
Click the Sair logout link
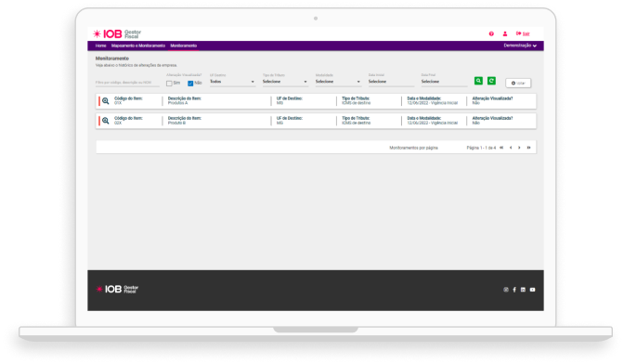click(x=523, y=33)
